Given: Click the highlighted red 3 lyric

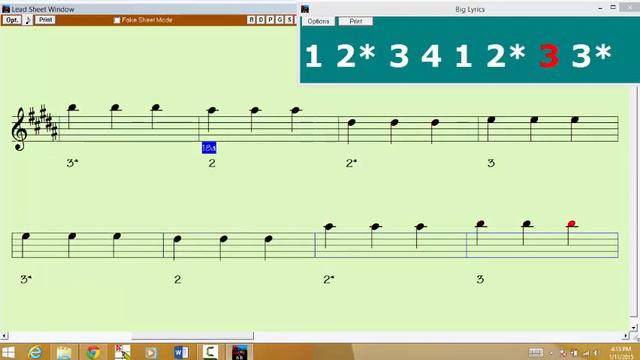Looking at the screenshot, I should [549, 56].
